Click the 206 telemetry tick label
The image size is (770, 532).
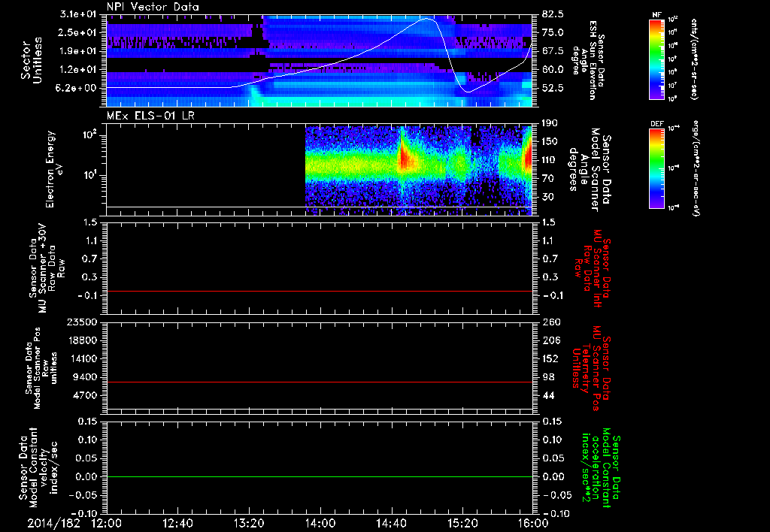pos(551,340)
